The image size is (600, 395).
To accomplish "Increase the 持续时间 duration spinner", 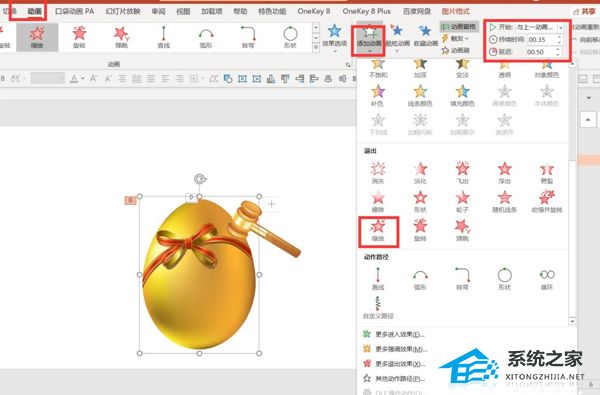I will (x=559, y=37).
